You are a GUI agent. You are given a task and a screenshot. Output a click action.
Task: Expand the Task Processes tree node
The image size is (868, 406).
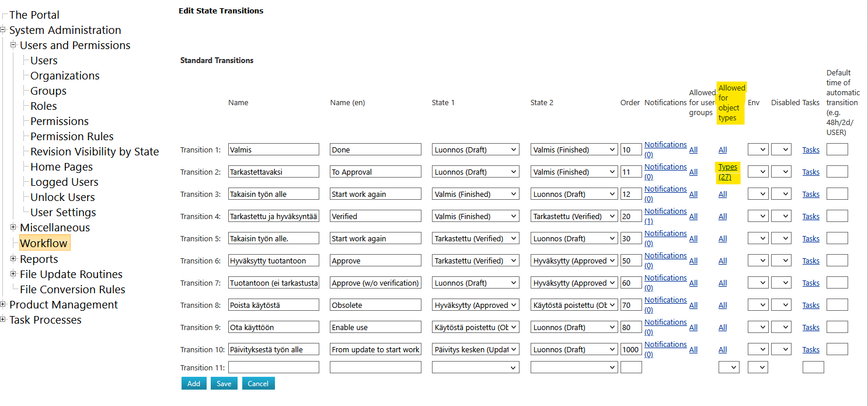[3, 320]
